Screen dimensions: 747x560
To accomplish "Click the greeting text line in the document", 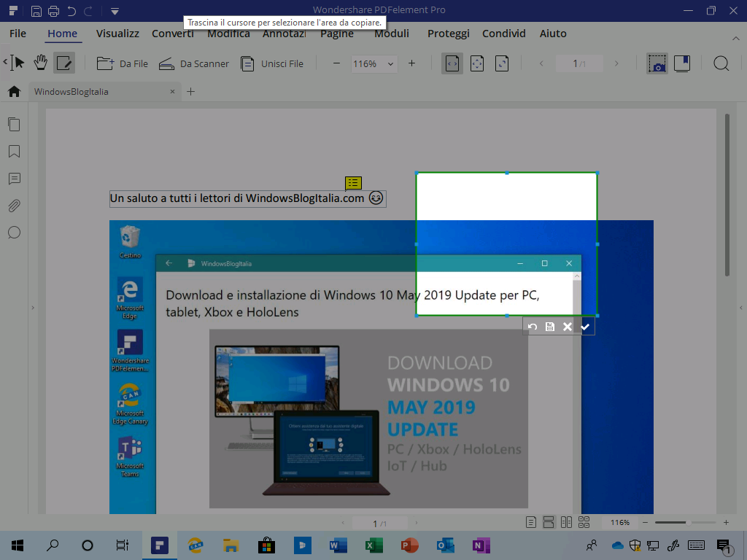I will [x=248, y=198].
